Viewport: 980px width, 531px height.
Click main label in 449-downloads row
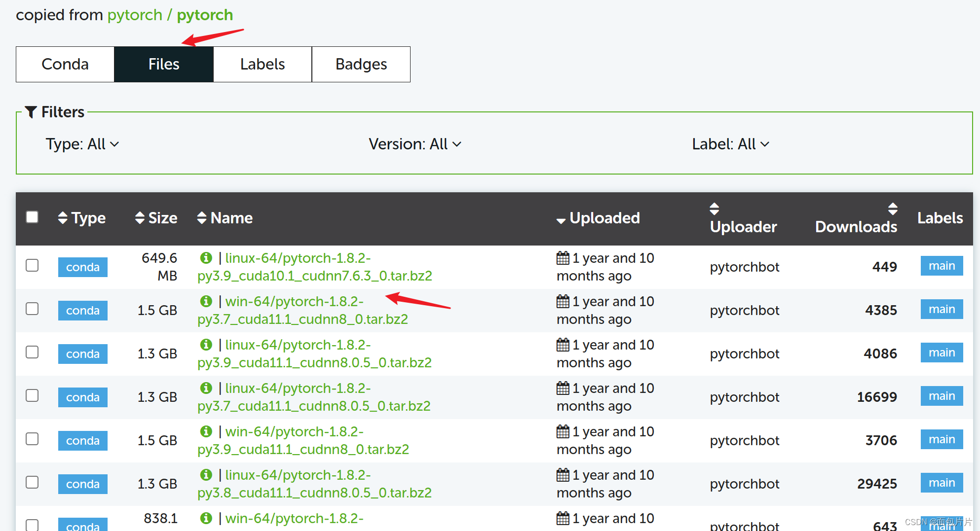(942, 266)
